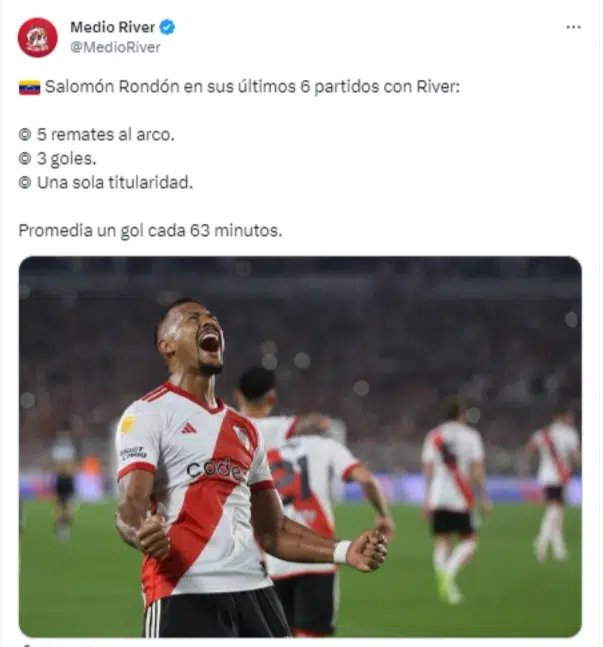The image size is (603, 647).
Task: Open the Medio River profile avatar
Action: [x=37, y=37]
